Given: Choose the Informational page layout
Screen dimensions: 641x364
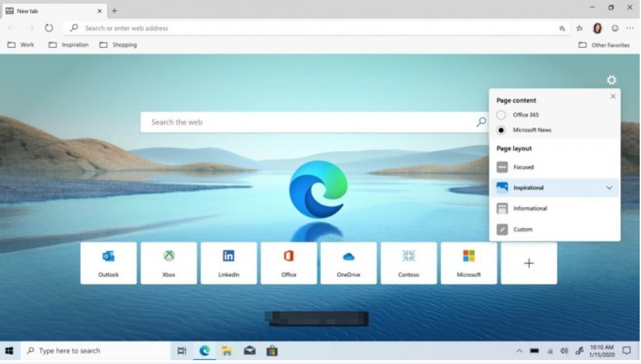Looking at the screenshot, I should click(x=555, y=208).
